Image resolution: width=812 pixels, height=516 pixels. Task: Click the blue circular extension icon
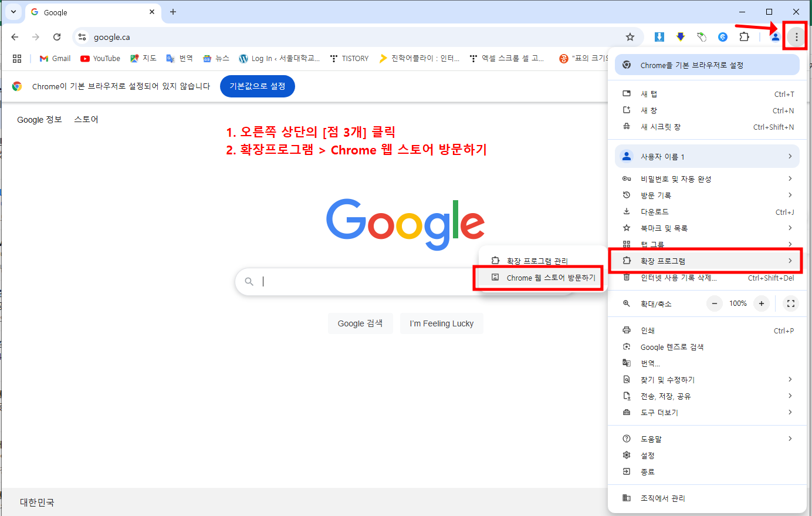[x=723, y=37]
